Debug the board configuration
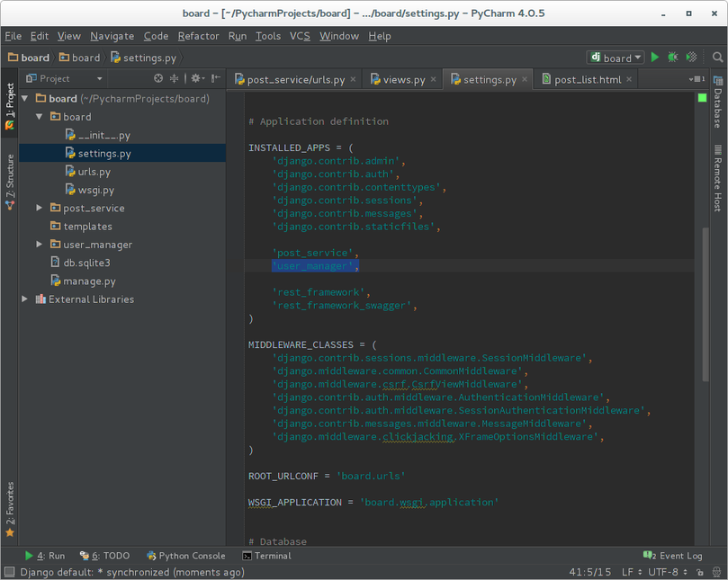728x580 pixels. pos(673,57)
